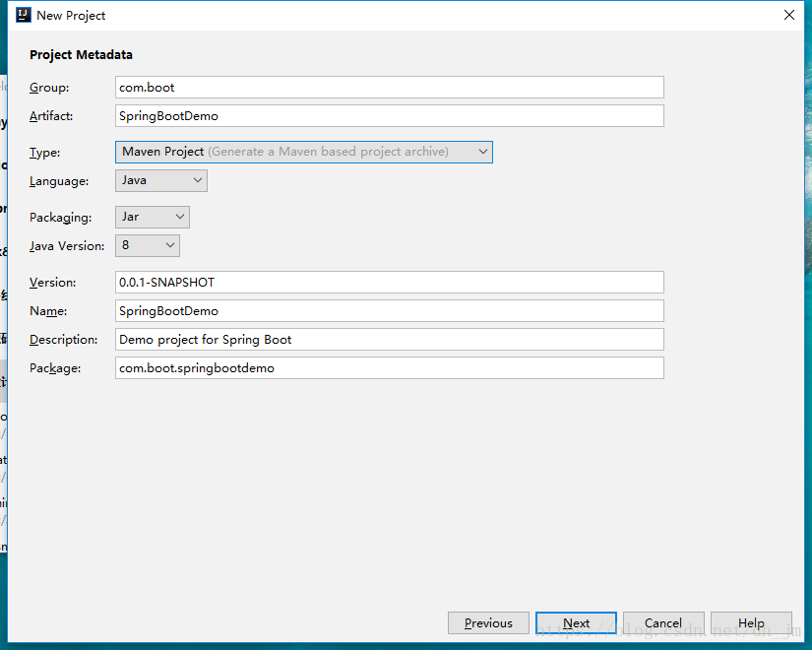This screenshot has height=650, width=812.
Task: Click the Artifact input field
Action: pos(390,115)
